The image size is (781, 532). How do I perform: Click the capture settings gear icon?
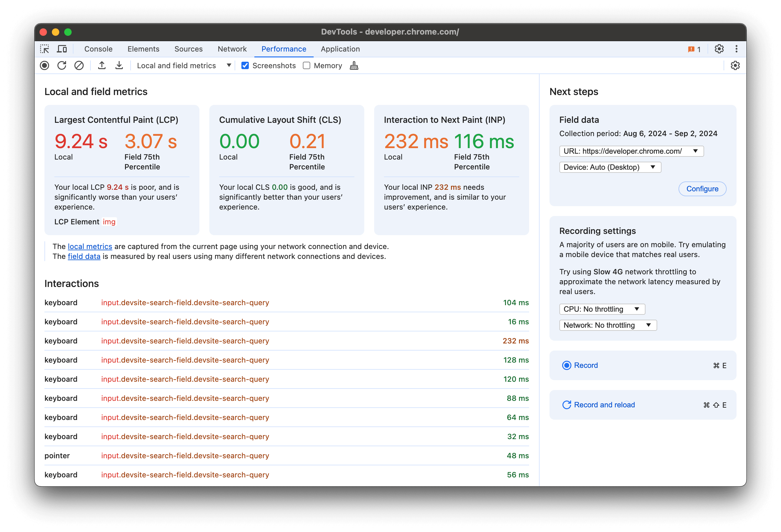pyautogui.click(x=736, y=65)
